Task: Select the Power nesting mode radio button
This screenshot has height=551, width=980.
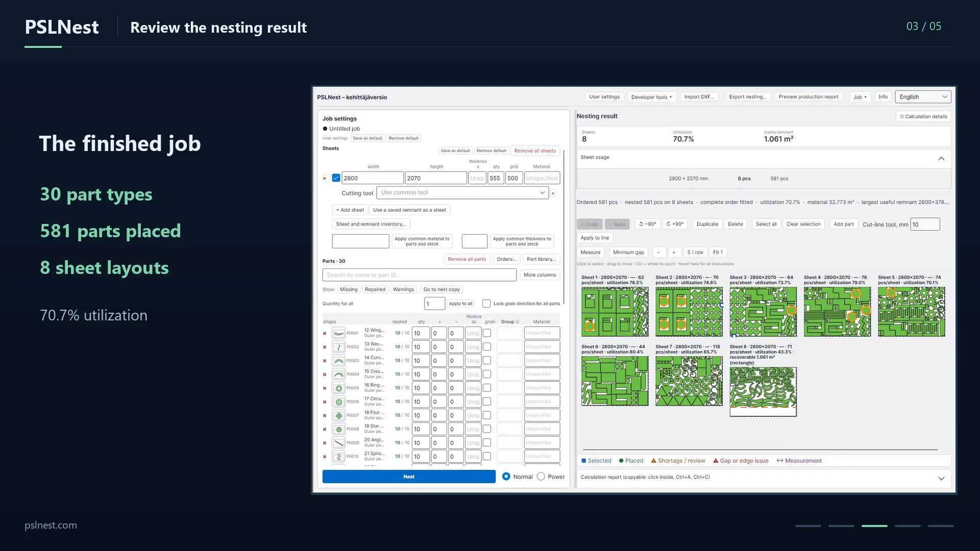Action: [541, 477]
